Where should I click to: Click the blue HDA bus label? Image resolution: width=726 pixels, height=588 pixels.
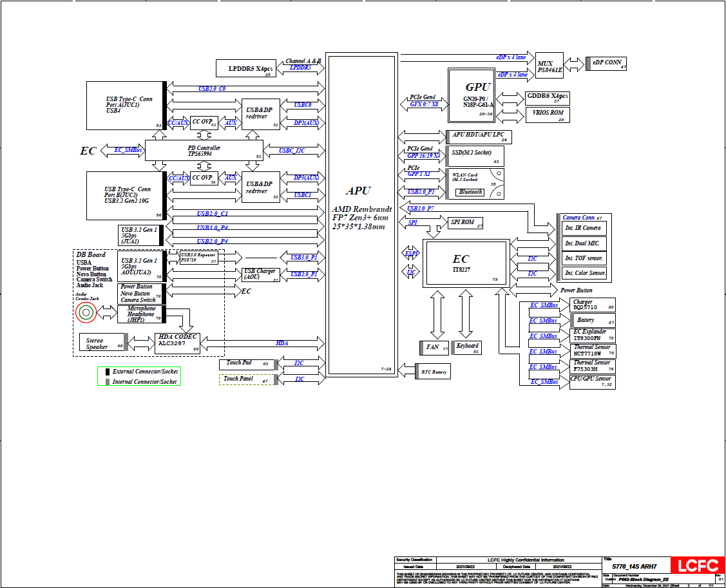point(282,343)
